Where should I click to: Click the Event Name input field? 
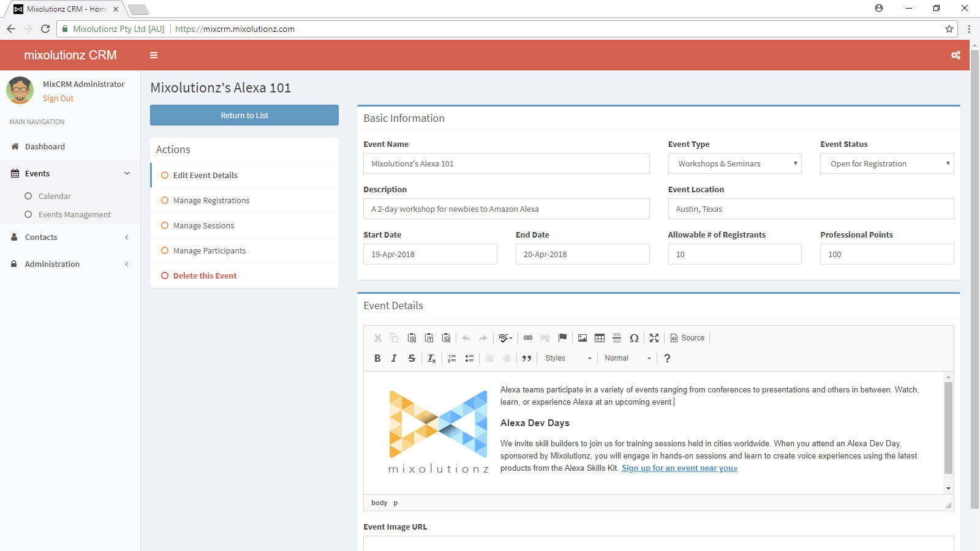pyautogui.click(x=507, y=163)
